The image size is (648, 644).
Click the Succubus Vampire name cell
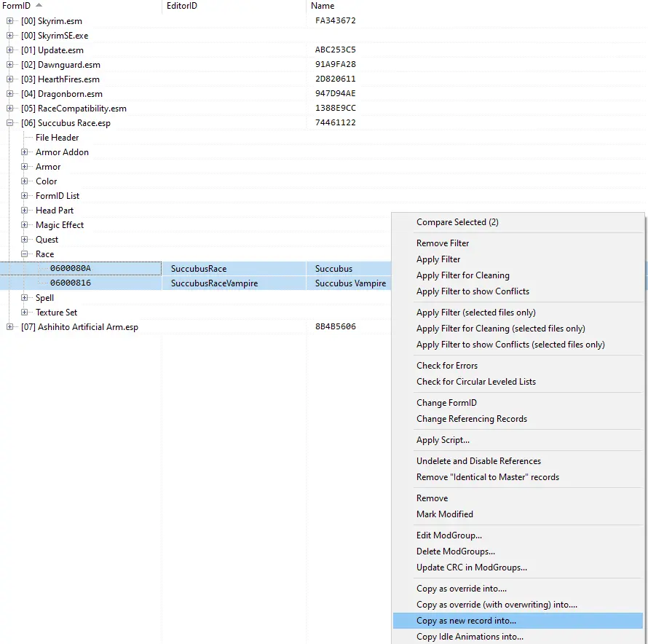350,283
